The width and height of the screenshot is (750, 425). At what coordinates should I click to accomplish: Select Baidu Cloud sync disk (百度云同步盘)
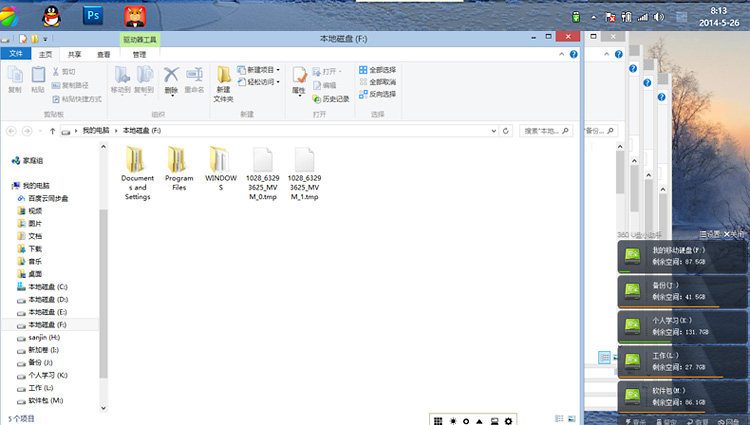click(x=43, y=198)
